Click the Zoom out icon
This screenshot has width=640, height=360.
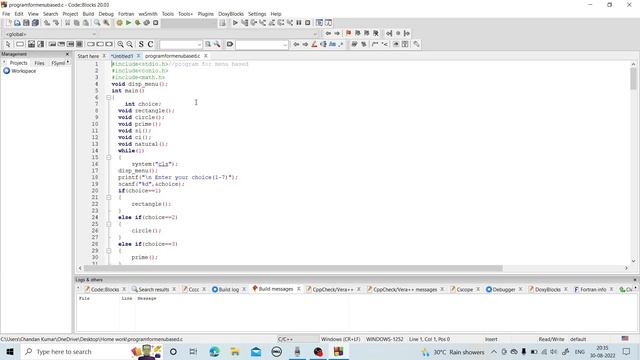pos(129,44)
